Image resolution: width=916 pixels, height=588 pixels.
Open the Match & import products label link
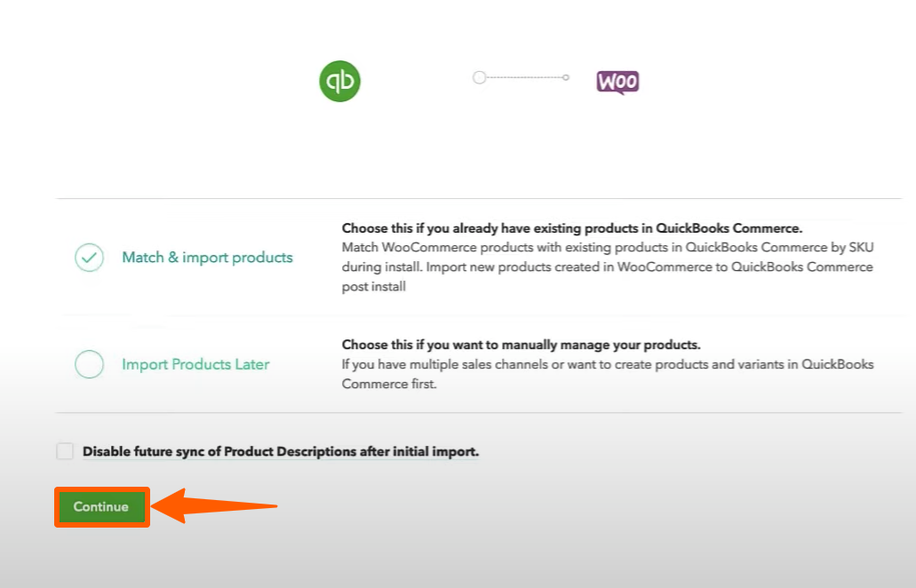coord(207,257)
